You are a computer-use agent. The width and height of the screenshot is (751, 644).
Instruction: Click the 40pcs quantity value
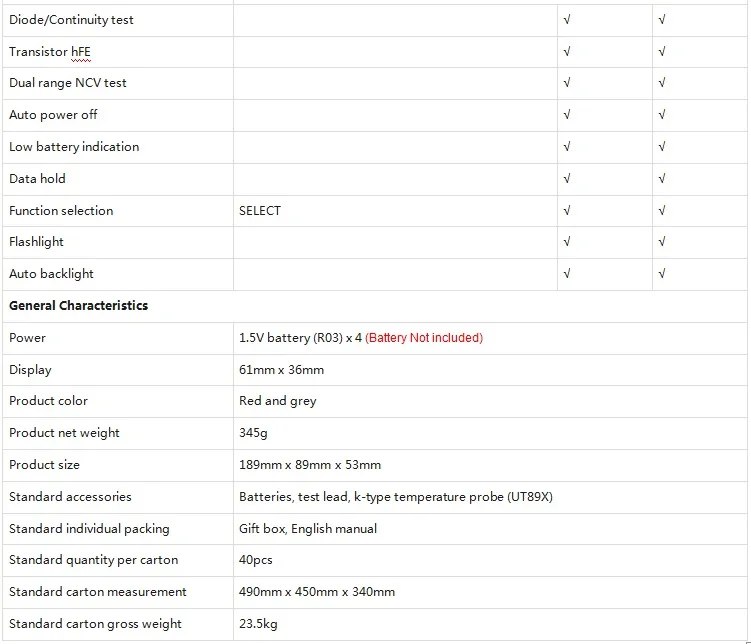click(255, 560)
